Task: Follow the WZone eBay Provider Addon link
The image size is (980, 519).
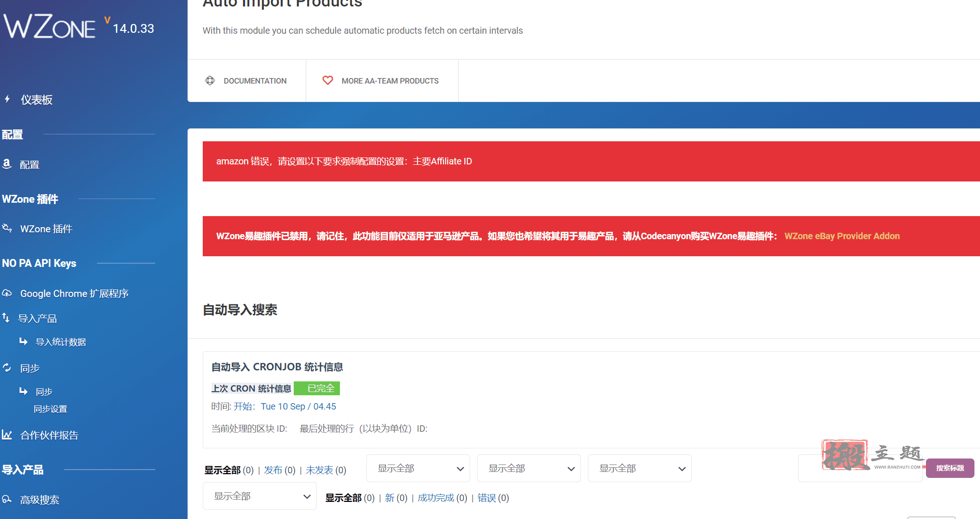Action: 842,236
